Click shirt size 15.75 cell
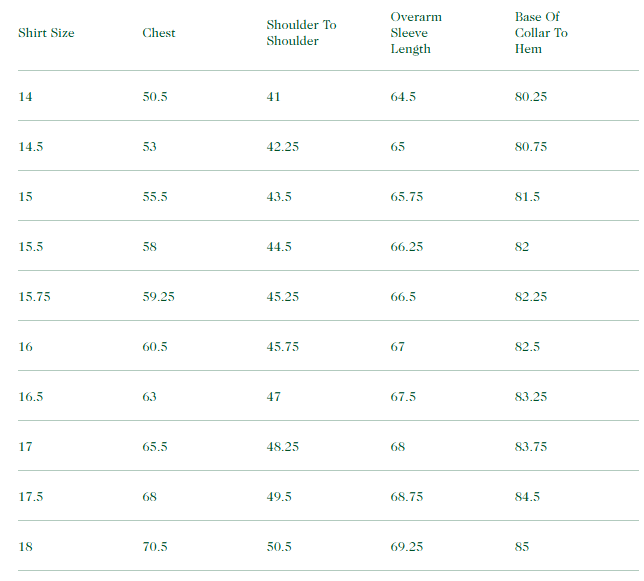The height and width of the screenshot is (581, 644). pyautogui.click(x=34, y=297)
